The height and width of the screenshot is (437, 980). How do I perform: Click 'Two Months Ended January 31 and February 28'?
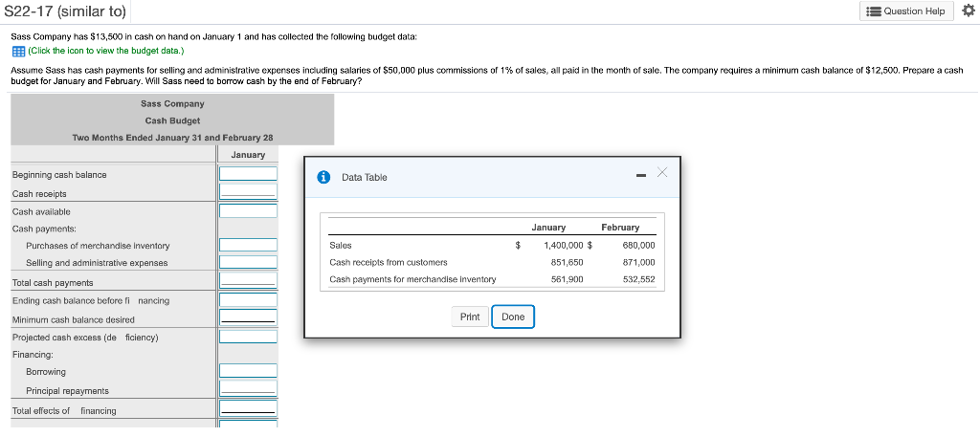click(x=172, y=138)
